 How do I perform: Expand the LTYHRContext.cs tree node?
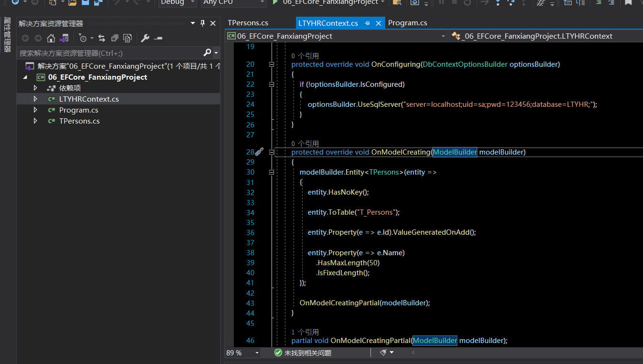coord(35,99)
